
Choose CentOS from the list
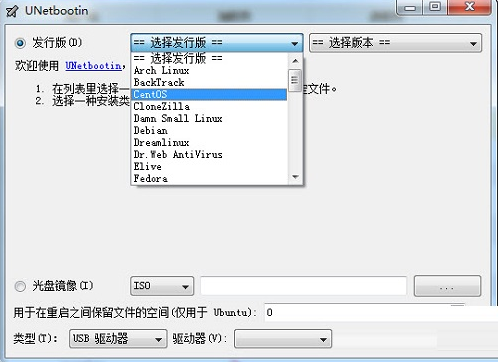(209, 95)
